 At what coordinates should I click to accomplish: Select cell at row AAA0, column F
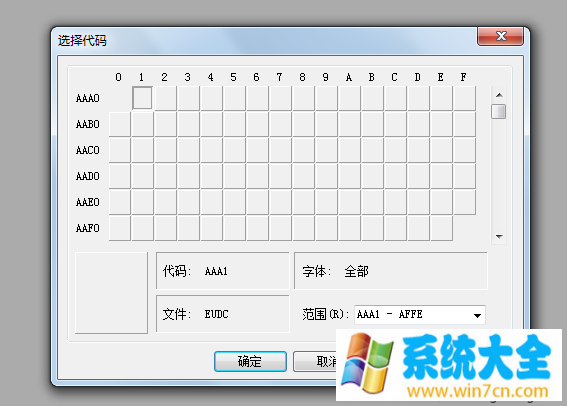[464, 98]
